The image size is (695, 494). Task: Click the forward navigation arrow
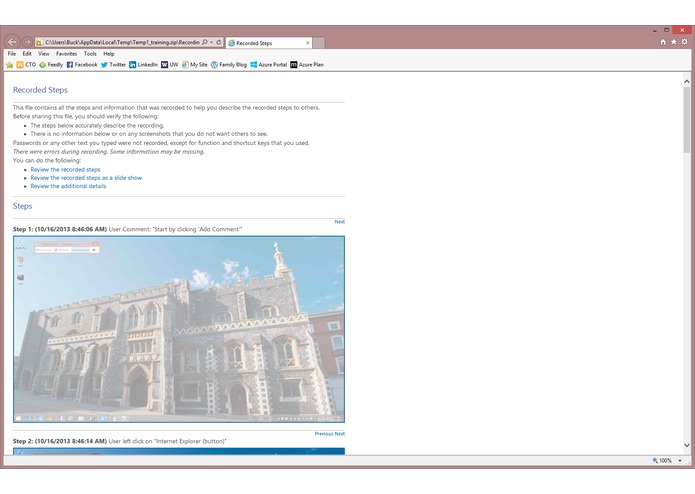(27, 42)
